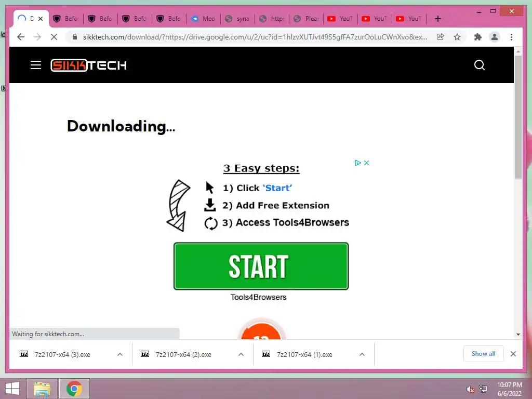Click the Tools4Browsers ad caption
Screen dimensions: 532x399
259,297
